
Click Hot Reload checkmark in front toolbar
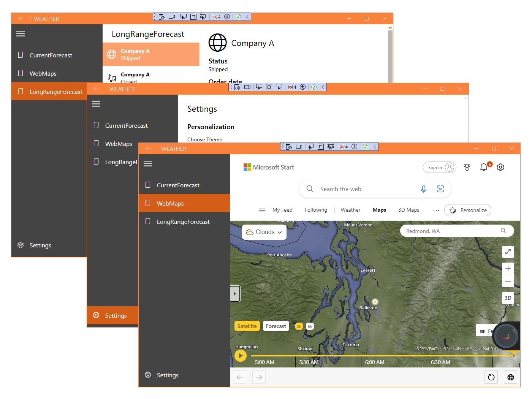pos(366,147)
